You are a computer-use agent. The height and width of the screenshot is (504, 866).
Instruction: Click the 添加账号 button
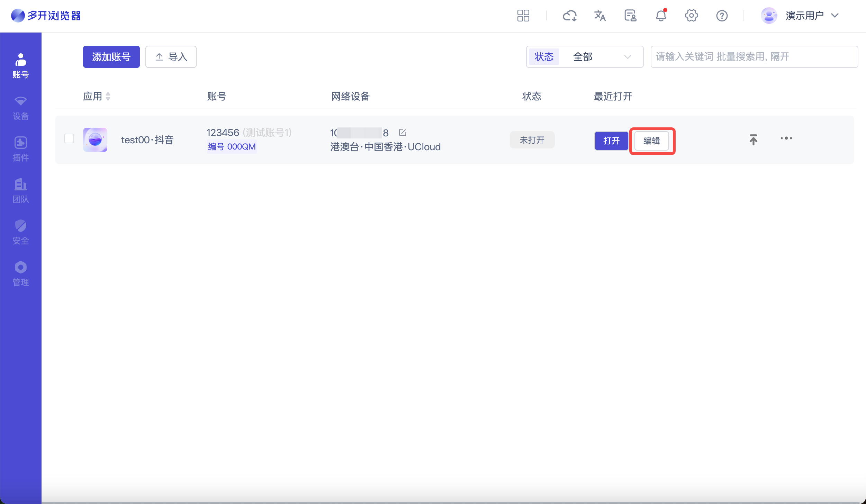[111, 57]
